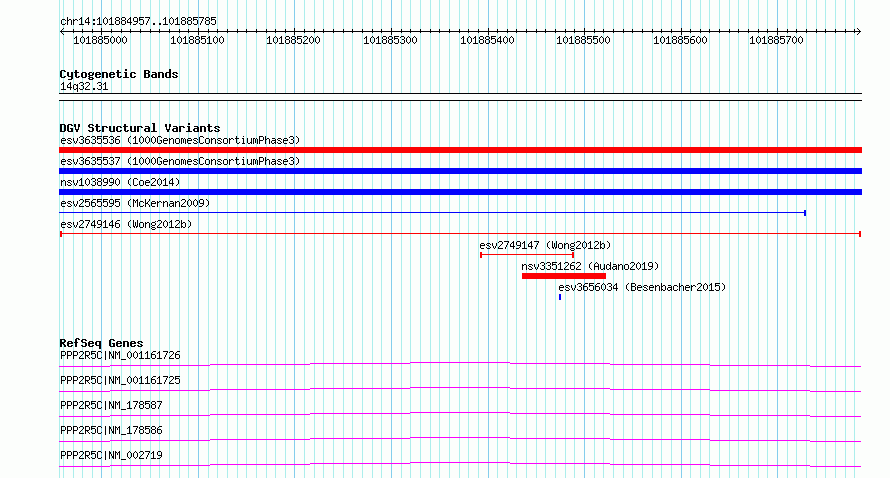This screenshot has height=478, width=890.
Task: Select PPP2R5C|NM_001161725 gene label
Action: (x=120, y=380)
